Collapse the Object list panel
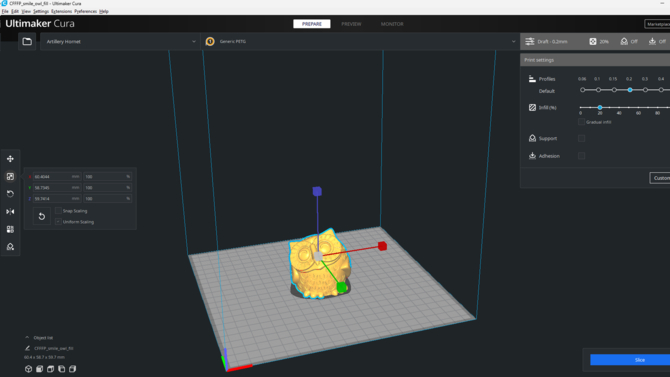 click(x=27, y=338)
